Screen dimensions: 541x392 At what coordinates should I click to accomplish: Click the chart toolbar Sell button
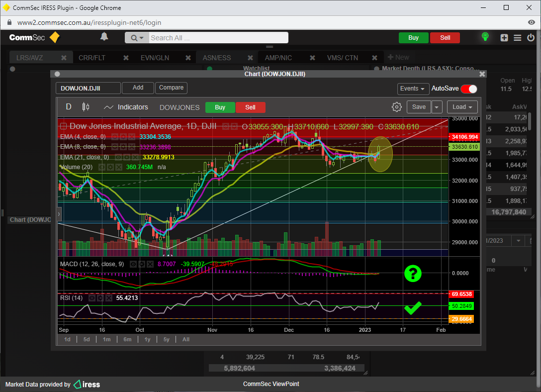(250, 107)
